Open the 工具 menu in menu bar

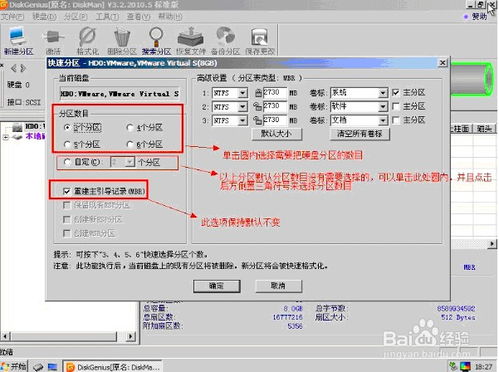coord(107,16)
